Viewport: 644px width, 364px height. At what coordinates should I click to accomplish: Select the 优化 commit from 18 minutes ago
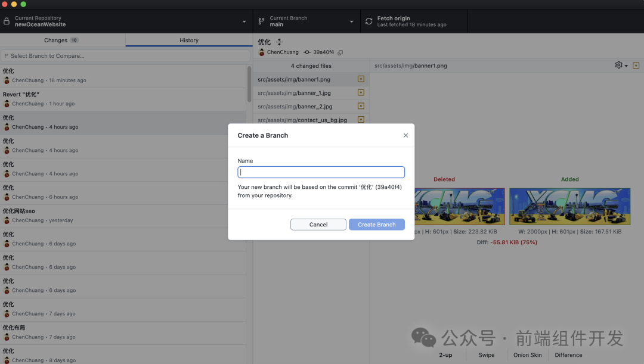point(123,76)
